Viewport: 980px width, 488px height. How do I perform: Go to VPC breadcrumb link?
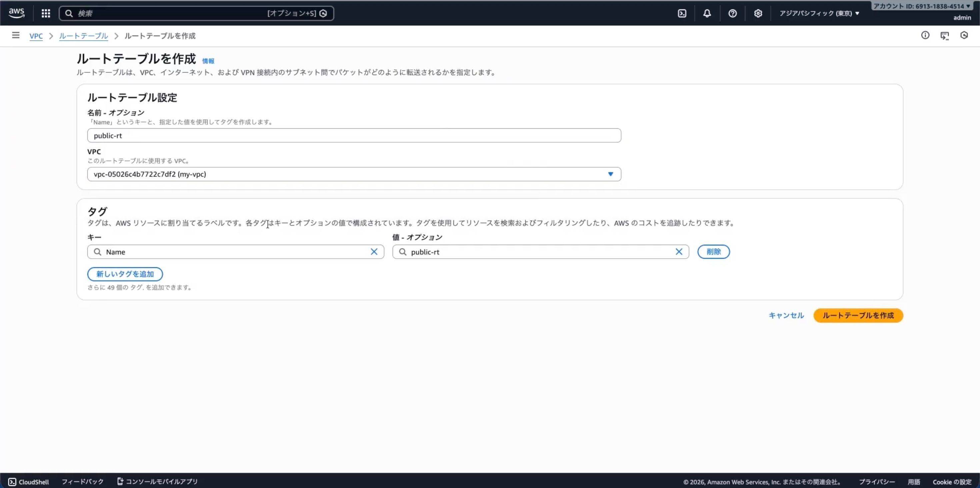[x=36, y=36]
